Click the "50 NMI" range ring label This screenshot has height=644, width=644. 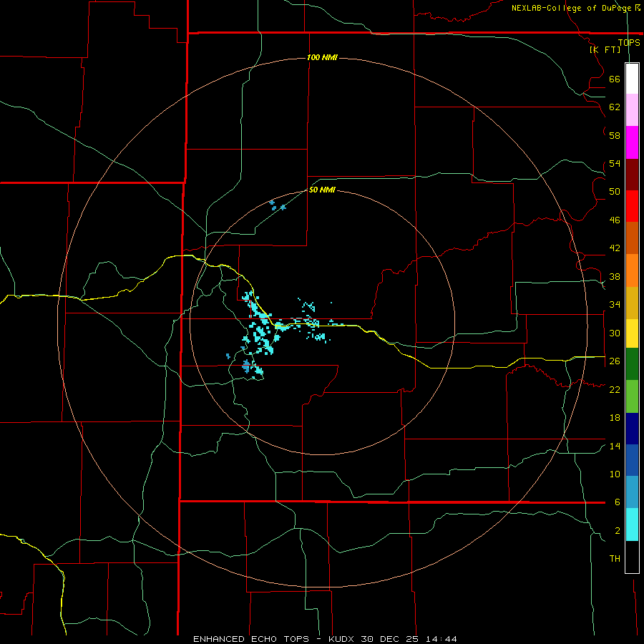point(322,190)
